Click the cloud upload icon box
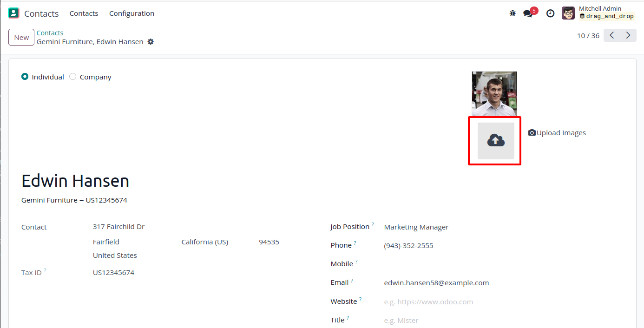This screenshot has width=644, height=328. (x=496, y=141)
